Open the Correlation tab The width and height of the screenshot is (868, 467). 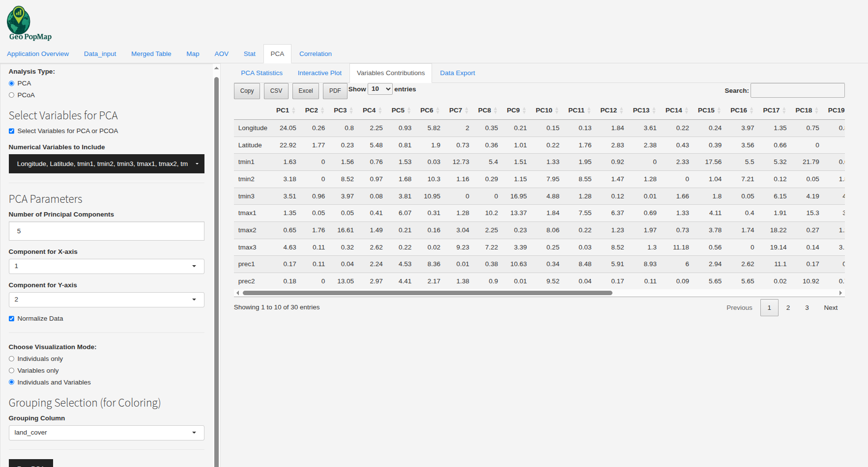point(316,54)
